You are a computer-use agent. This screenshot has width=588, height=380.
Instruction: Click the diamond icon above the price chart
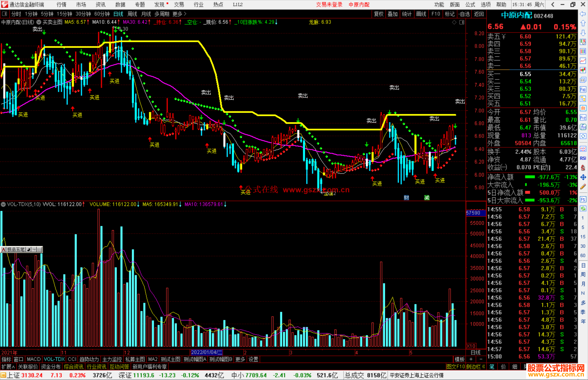click(x=454, y=22)
